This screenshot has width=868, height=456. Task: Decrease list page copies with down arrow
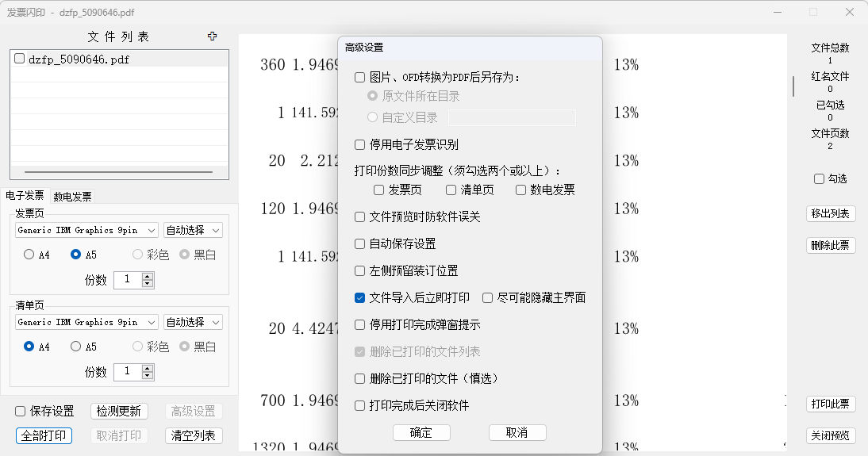[148, 376]
